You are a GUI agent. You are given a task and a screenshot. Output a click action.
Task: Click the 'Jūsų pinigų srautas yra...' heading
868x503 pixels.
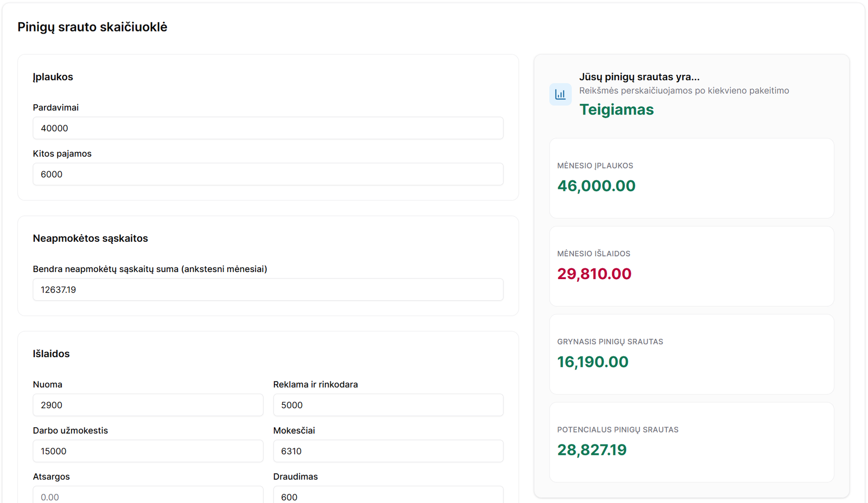[639, 77]
